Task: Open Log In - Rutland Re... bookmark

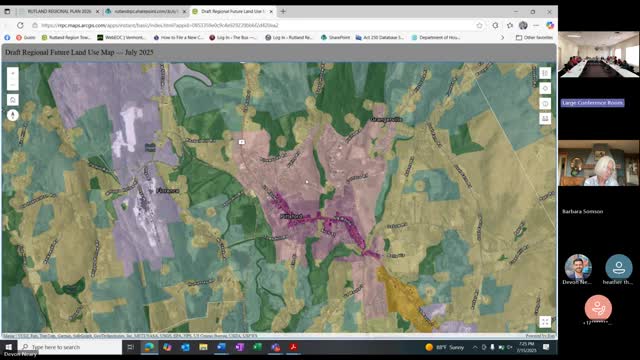Action: pyautogui.click(x=289, y=38)
